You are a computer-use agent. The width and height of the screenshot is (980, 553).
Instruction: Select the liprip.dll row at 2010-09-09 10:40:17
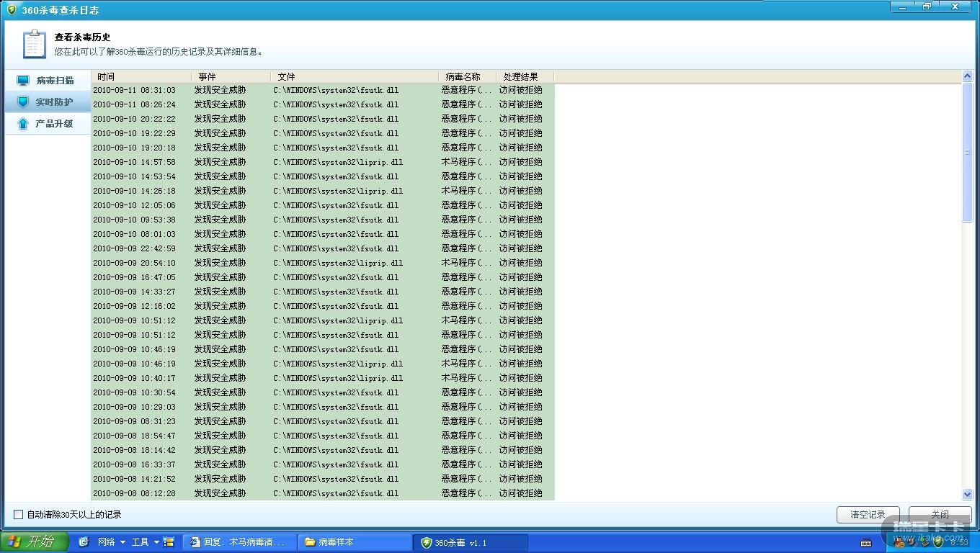tap(323, 378)
